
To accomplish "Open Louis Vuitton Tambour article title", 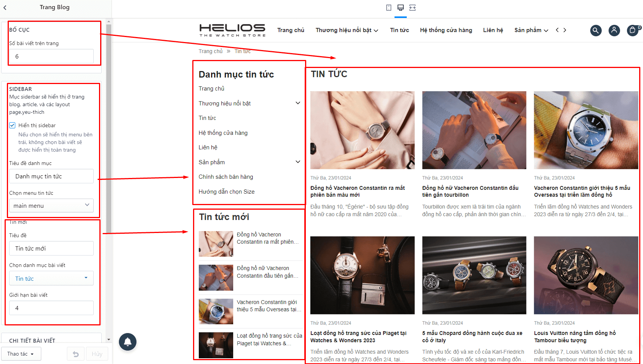I will tap(575, 336).
